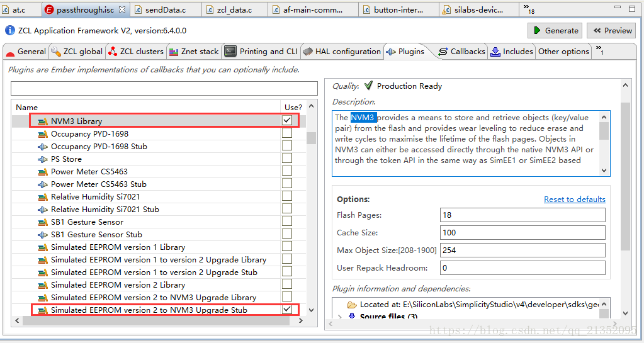Uncheck Simulated EEPROM version 2 to NVM3 Upgrade Stub
Viewport: 644px width, 343px height.
(287, 309)
